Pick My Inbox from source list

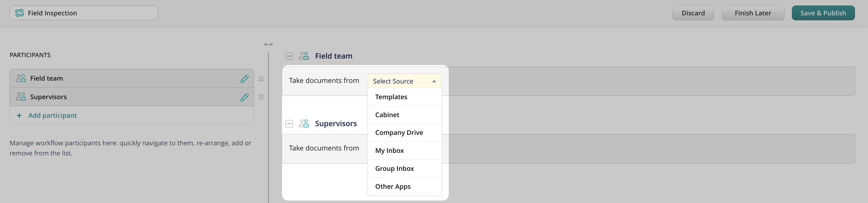389,151
